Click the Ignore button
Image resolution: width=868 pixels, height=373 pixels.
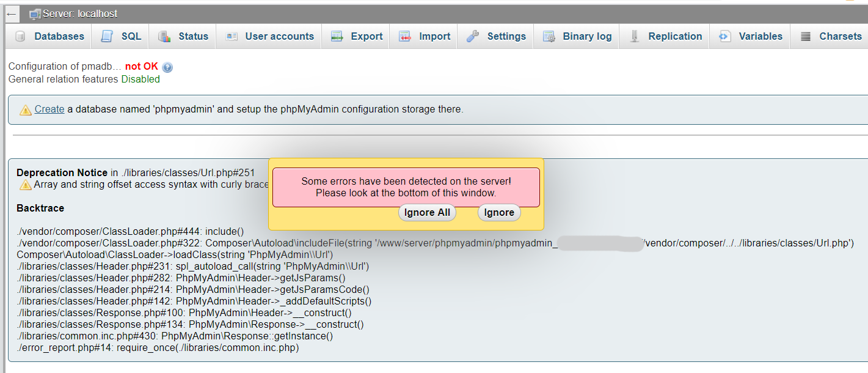tap(499, 213)
